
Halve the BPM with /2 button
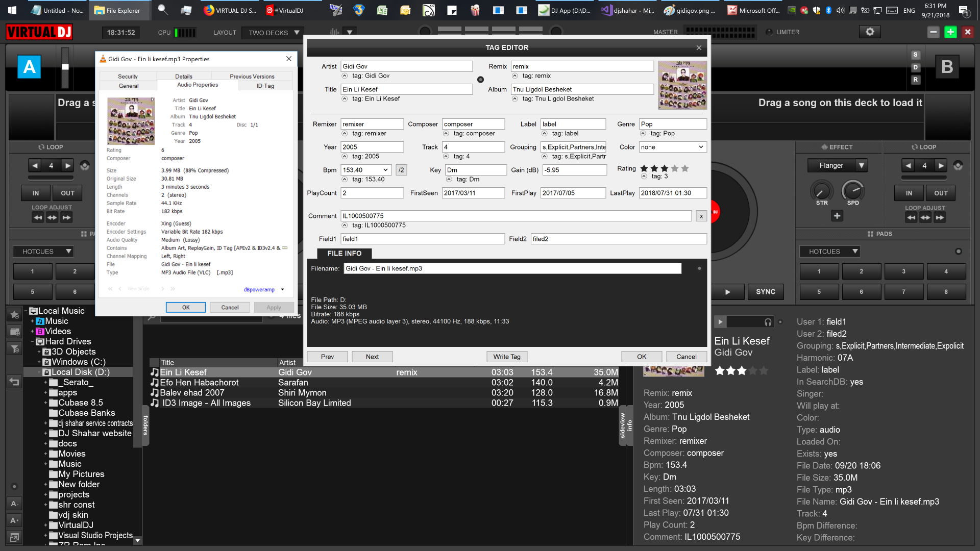tap(401, 170)
